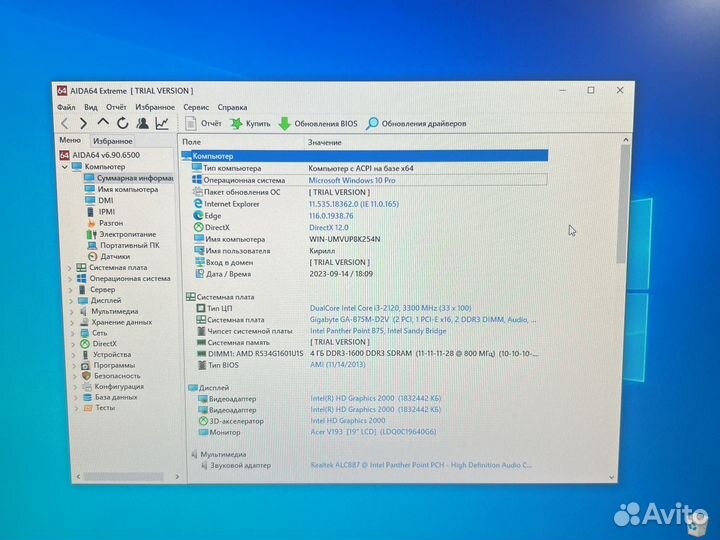Open the AMI (11/14/2013) BIOS link
Screen dimensions: 720x540
click(338, 365)
